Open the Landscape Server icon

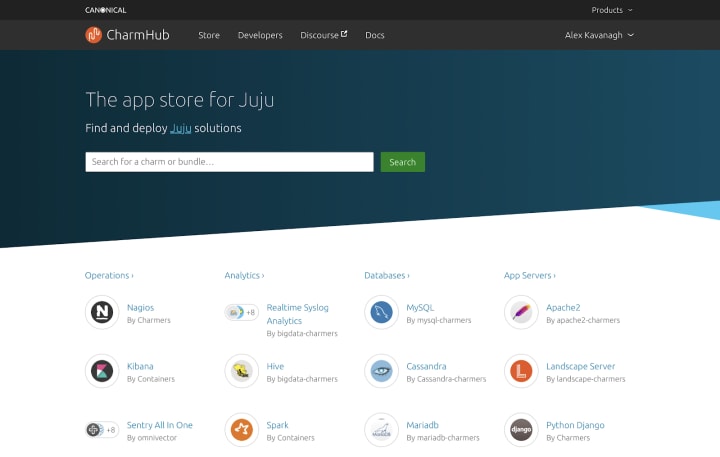(521, 371)
